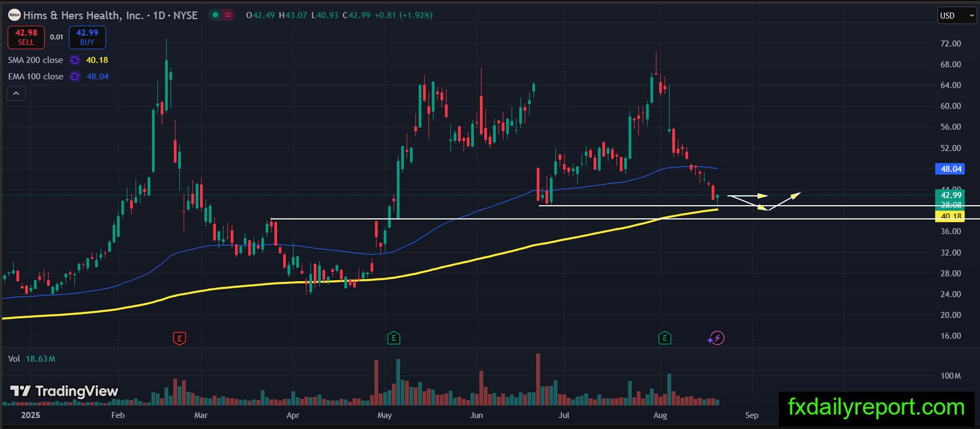The image size is (980, 429).
Task: Click the 18.63 M volume value
Action: (x=40, y=359)
